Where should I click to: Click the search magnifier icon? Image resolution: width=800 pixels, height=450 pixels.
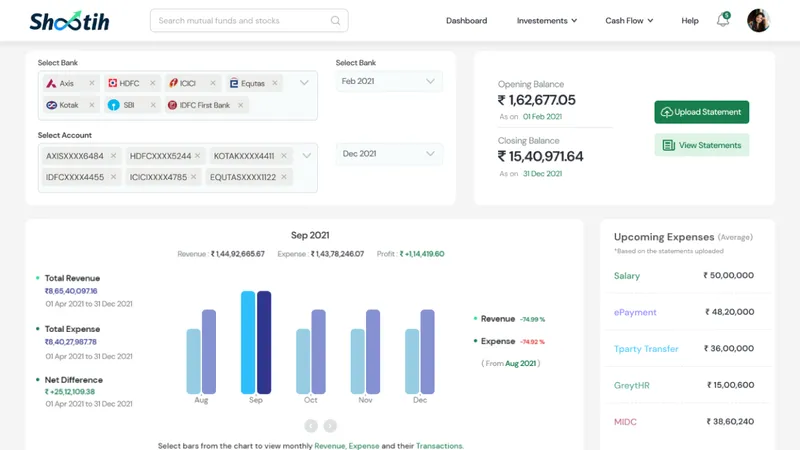[335, 20]
